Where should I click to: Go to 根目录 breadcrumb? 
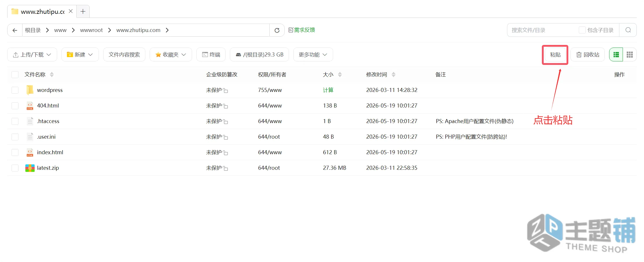[33, 30]
